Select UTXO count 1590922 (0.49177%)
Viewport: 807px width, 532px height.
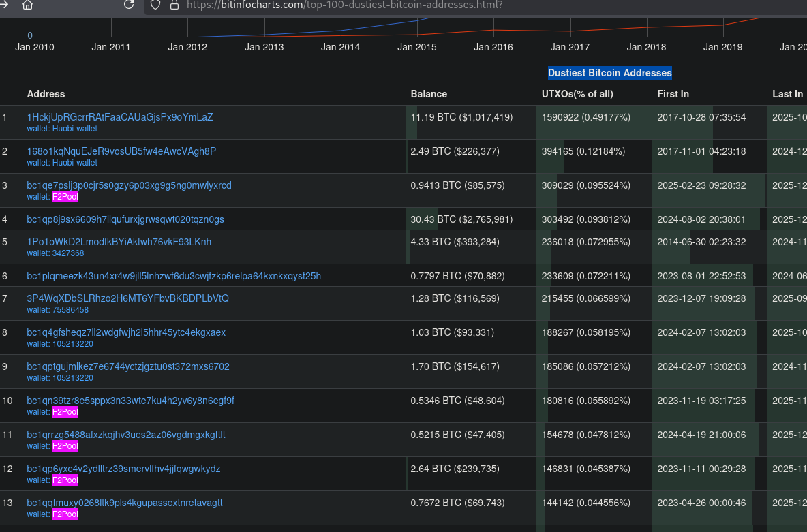585,117
